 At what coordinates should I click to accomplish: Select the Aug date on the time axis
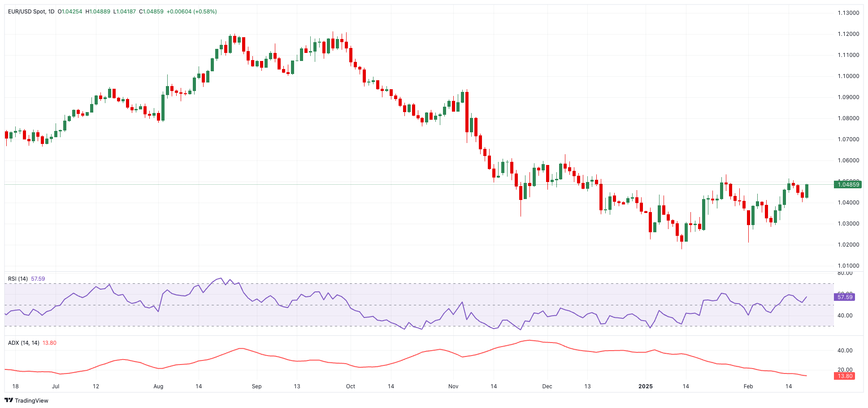click(158, 386)
